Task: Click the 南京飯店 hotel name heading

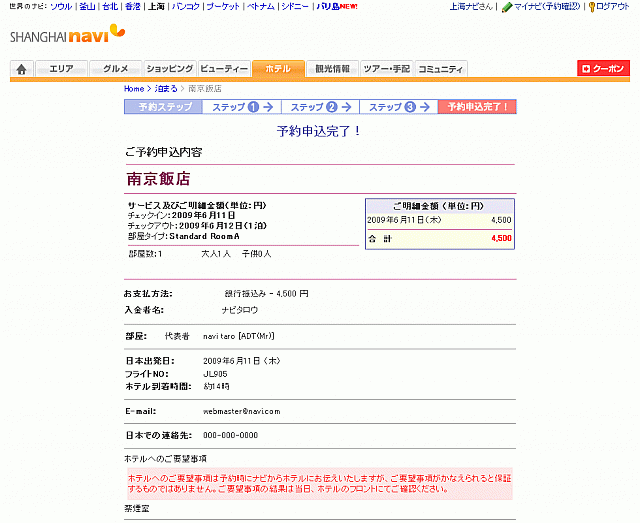Action: pyautogui.click(x=158, y=179)
